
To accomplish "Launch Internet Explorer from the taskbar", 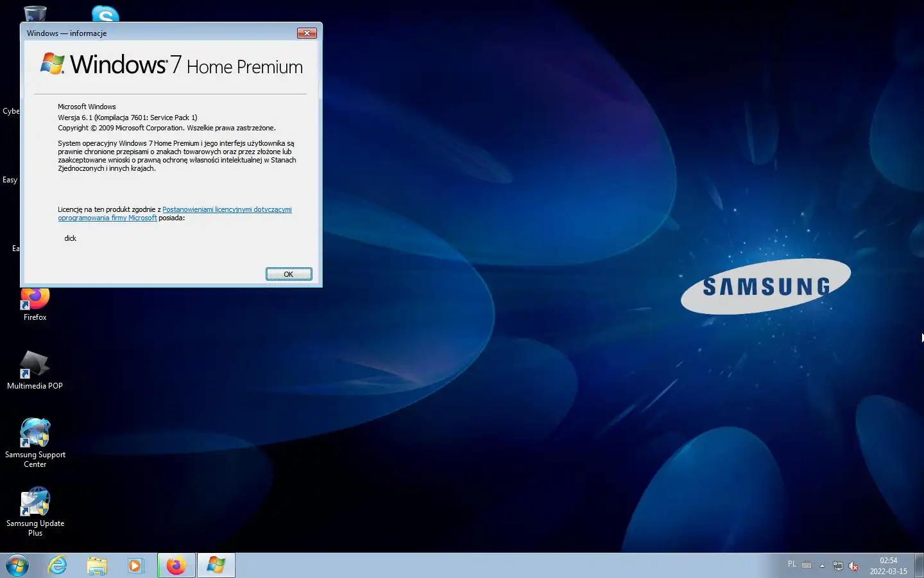I will click(58, 566).
